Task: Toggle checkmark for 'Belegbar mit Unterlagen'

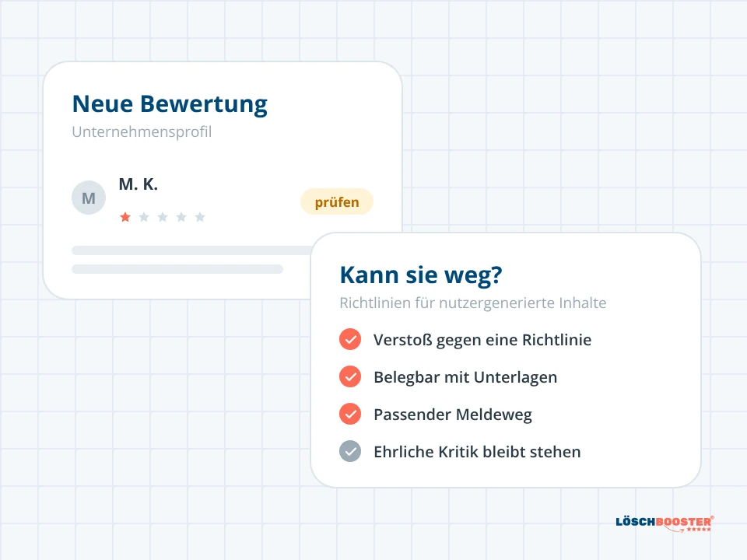Action: pos(350,376)
